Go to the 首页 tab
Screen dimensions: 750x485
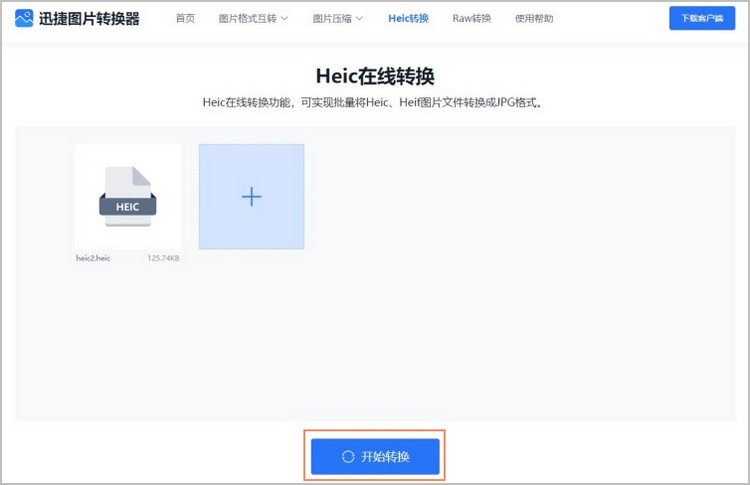[x=185, y=18]
